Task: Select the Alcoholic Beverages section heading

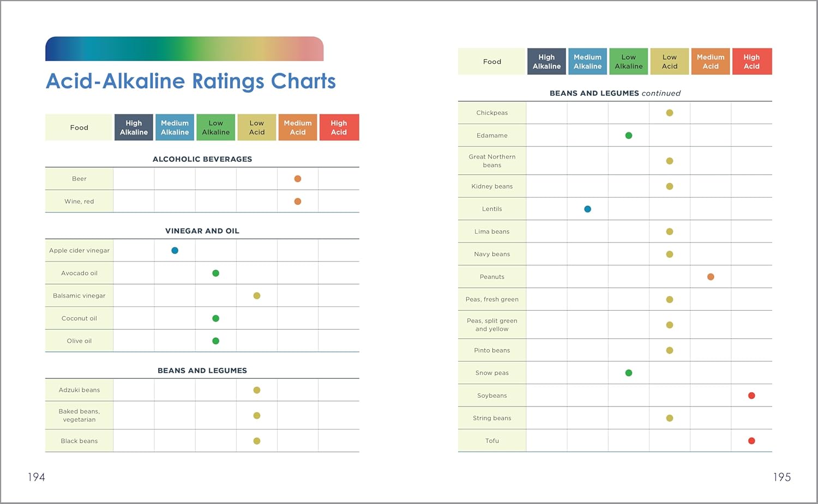Action: (x=202, y=159)
